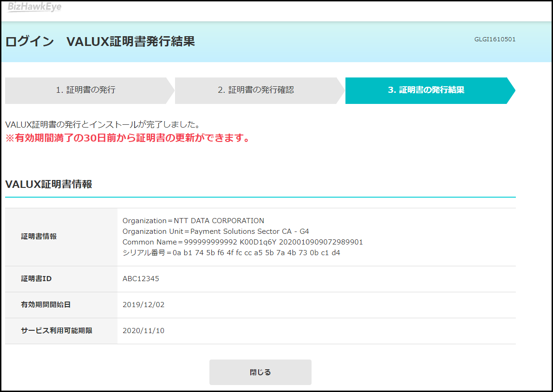Click the red 30日前 renewal notice
The width and height of the screenshot is (553, 392).
(128, 138)
